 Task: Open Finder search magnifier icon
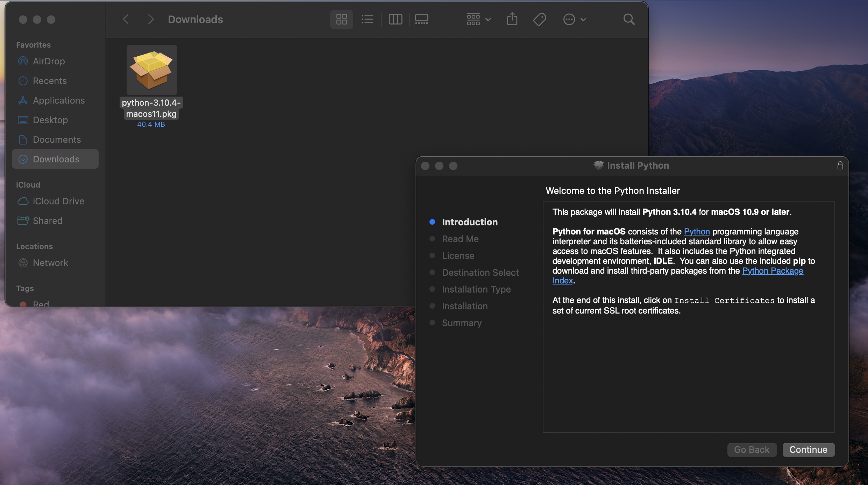[x=629, y=19]
